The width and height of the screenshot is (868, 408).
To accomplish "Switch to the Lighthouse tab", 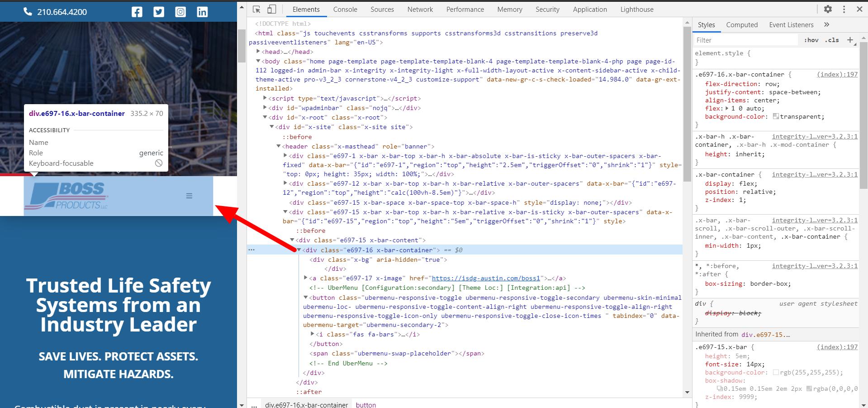I will pos(637,10).
